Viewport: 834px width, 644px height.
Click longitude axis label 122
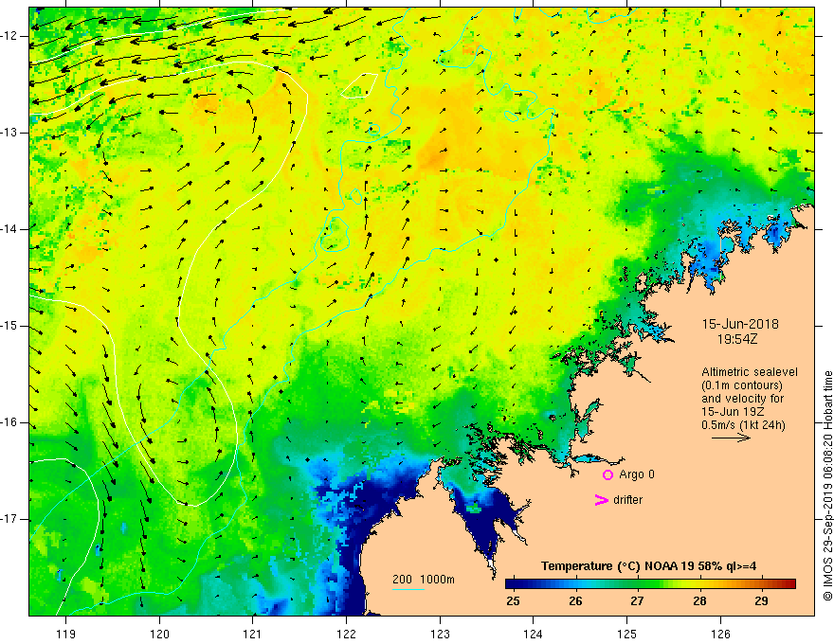point(346,634)
